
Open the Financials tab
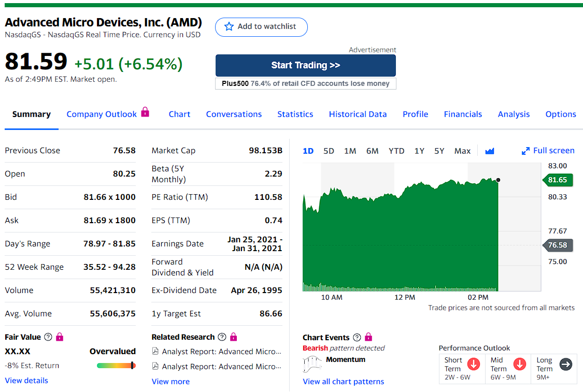[463, 114]
